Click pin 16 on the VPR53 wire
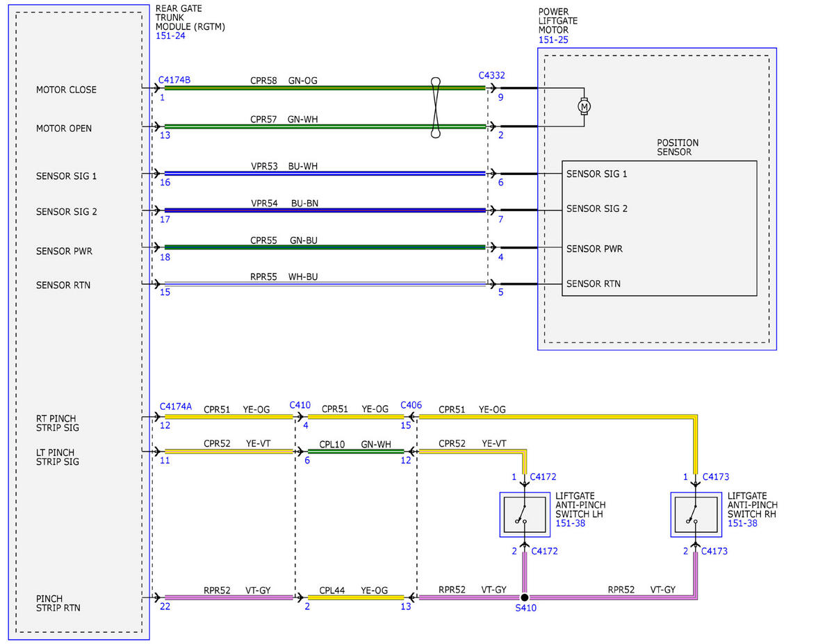Viewport: 834px width, 644px height. (x=164, y=183)
